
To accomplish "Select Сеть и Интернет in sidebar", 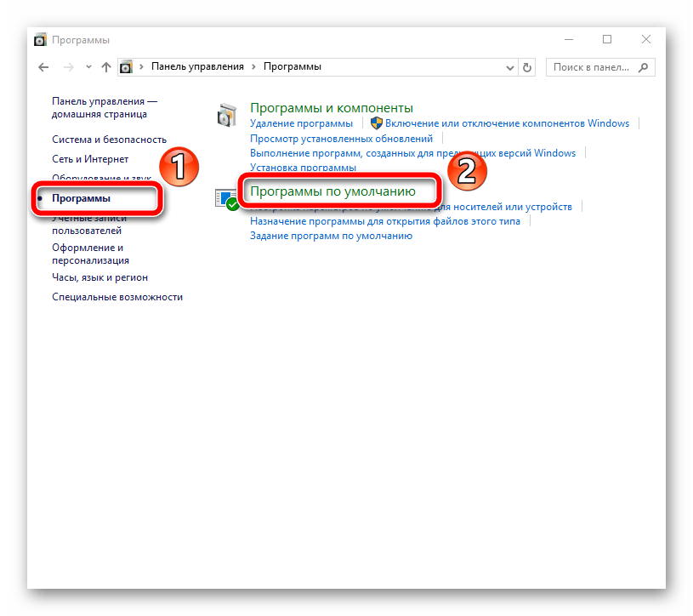I will [90, 158].
